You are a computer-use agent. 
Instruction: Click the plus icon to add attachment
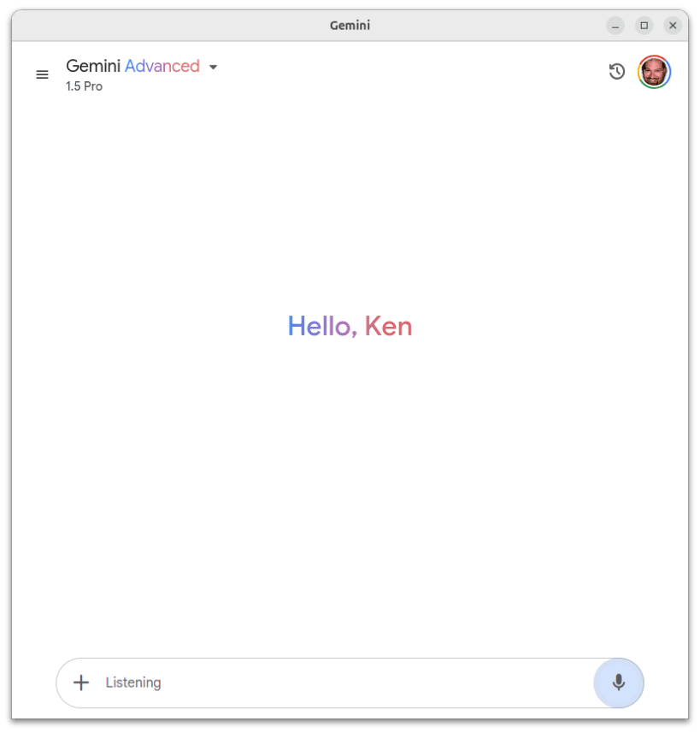pyautogui.click(x=81, y=683)
